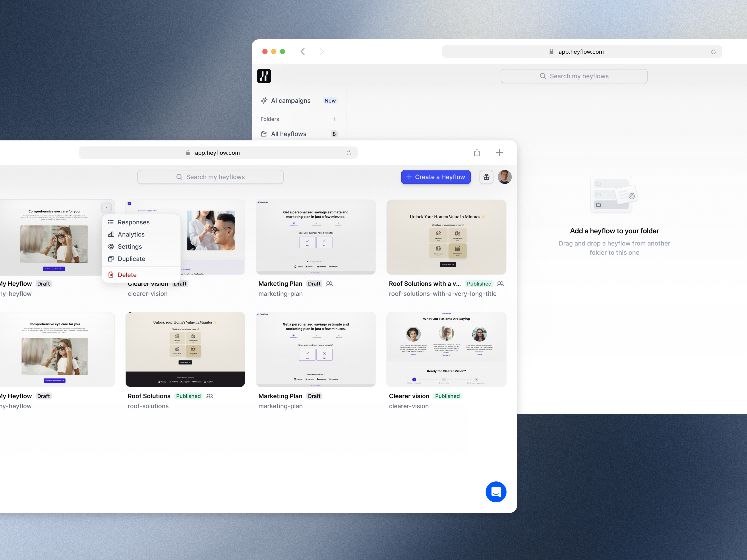The width and height of the screenshot is (747, 560).
Task: Open the Roof Solutions heyflow thumbnail
Action: point(185,349)
